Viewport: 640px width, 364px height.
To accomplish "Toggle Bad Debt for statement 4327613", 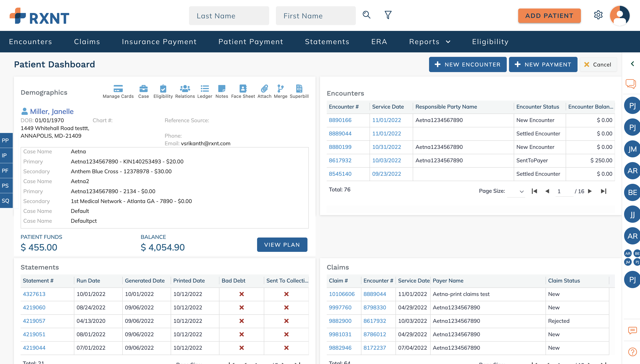I will pyautogui.click(x=241, y=294).
